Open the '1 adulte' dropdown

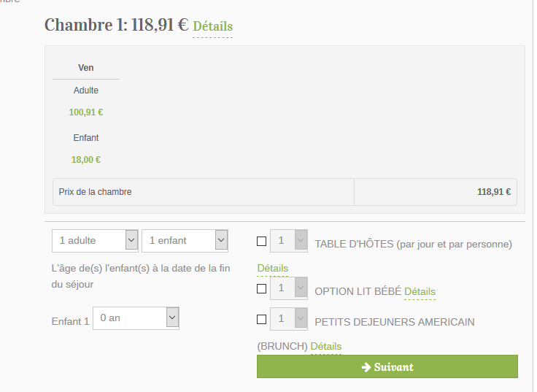(x=95, y=240)
